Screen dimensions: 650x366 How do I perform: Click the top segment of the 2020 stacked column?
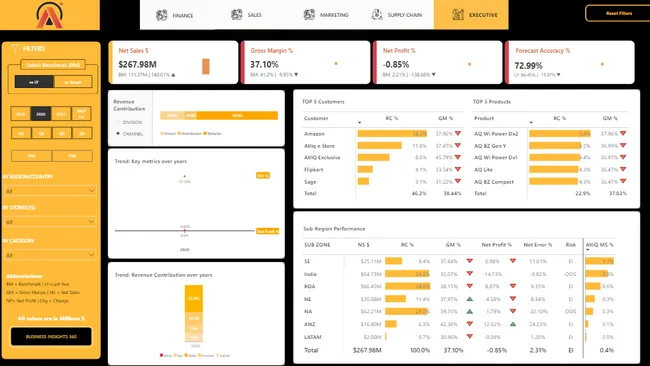194,298
